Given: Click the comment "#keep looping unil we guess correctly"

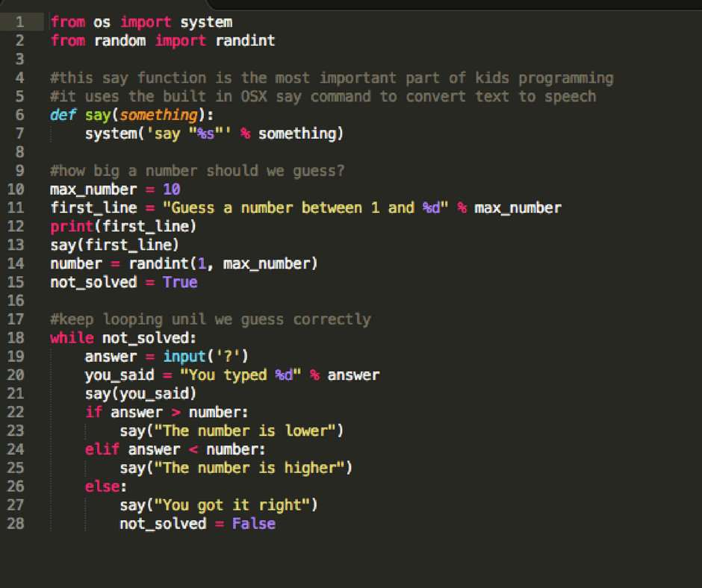Looking at the screenshot, I should pos(211,319).
